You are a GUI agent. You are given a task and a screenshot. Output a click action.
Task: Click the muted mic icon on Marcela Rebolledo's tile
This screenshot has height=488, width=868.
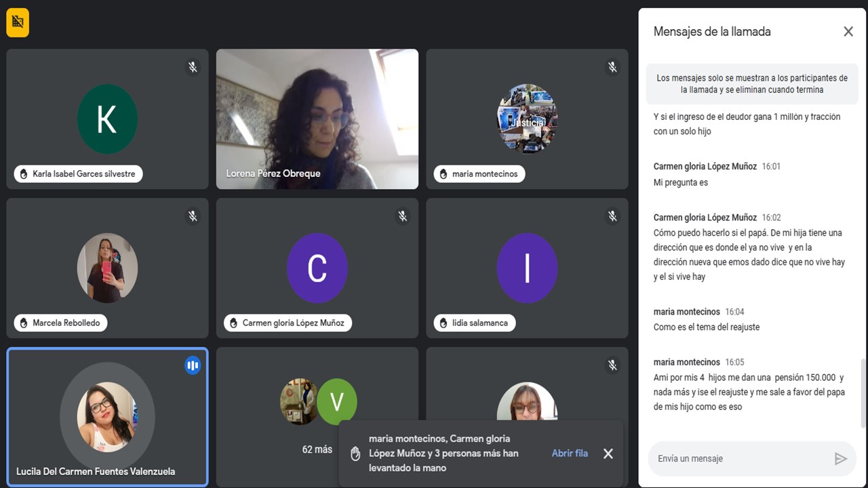tap(193, 216)
